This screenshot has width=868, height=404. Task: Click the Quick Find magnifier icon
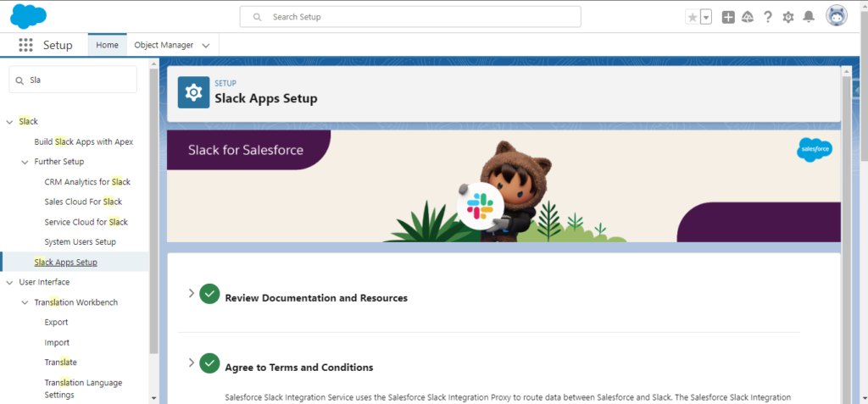tap(19, 80)
